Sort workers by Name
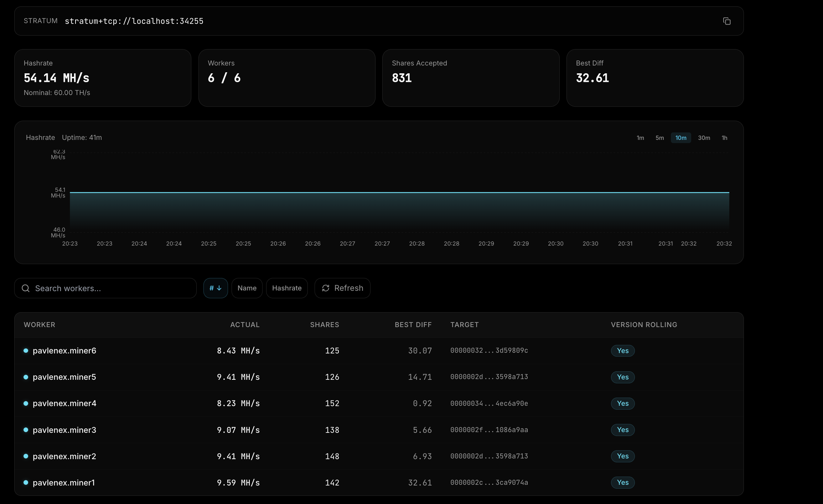Viewport: 823px width, 504px height. 247,288
